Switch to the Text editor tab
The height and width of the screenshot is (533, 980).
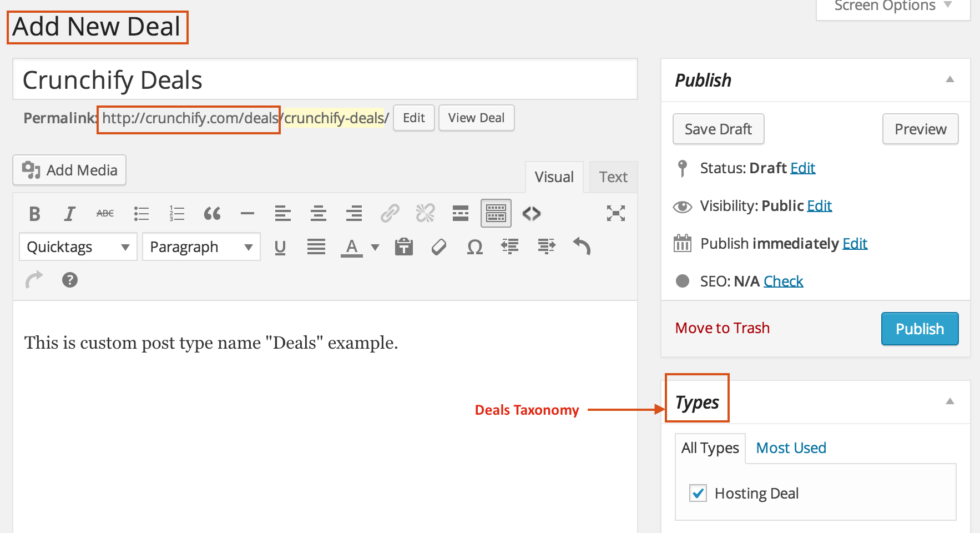tap(613, 177)
